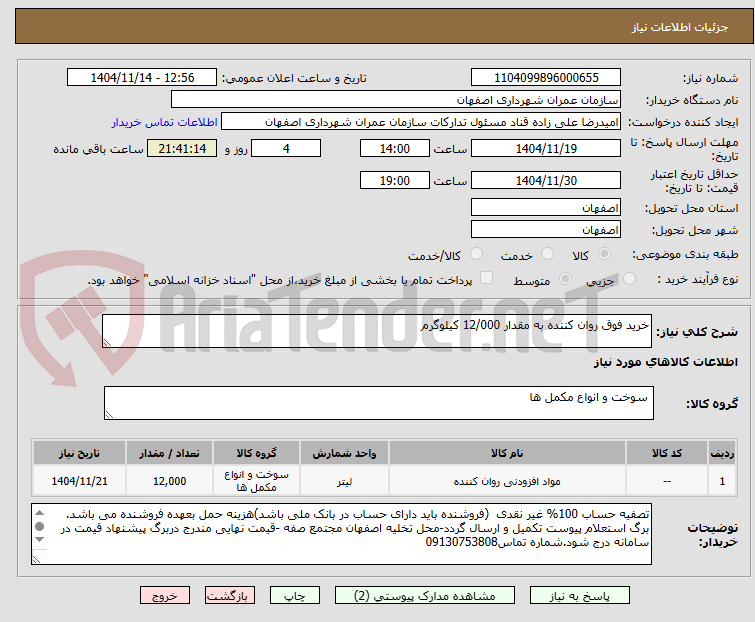Click the delivery city field 'اصفهان'
This screenshot has width=755, height=622.
pos(546,229)
